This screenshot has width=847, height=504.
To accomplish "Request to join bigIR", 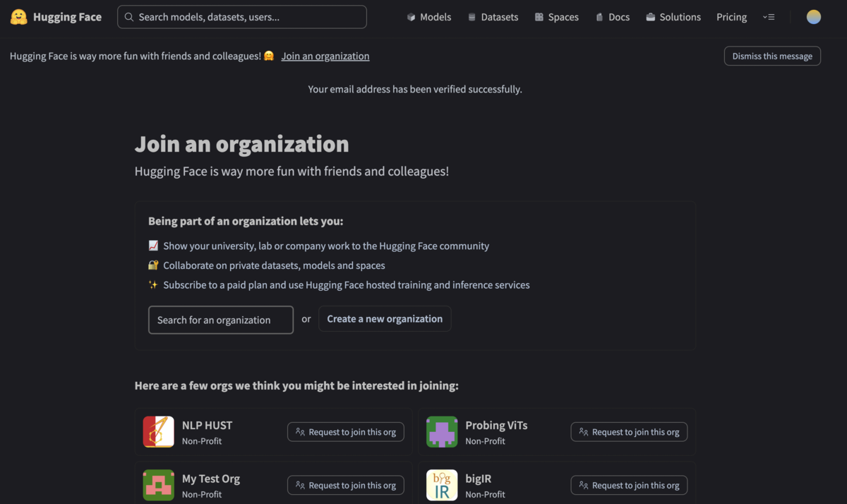I will click(x=629, y=486).
